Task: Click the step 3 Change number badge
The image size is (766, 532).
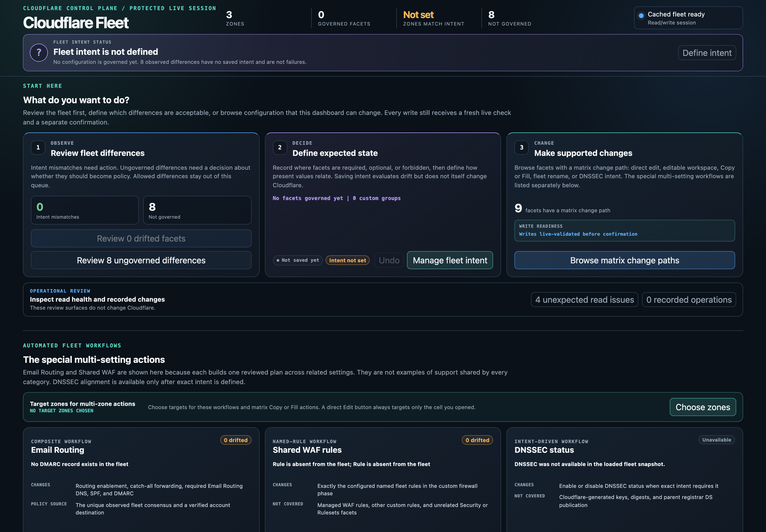Action: click(521, 147)
